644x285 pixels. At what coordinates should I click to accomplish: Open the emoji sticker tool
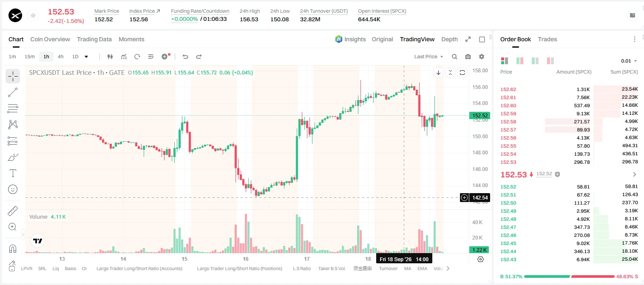13,189
